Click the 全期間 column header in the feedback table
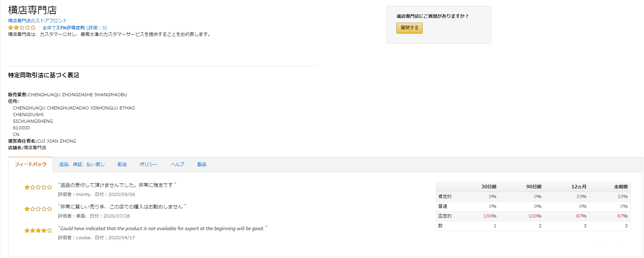644x258 pixels. [621, 187]
